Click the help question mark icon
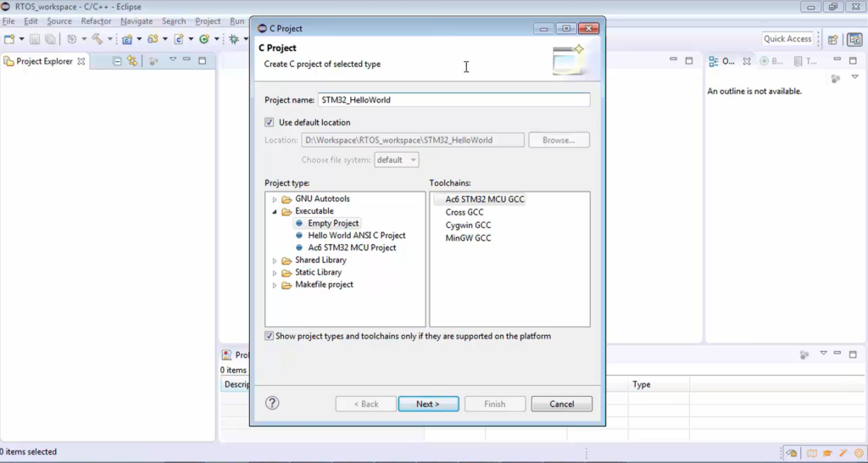Viewport: 868px width, 463px height. (272, 403)
